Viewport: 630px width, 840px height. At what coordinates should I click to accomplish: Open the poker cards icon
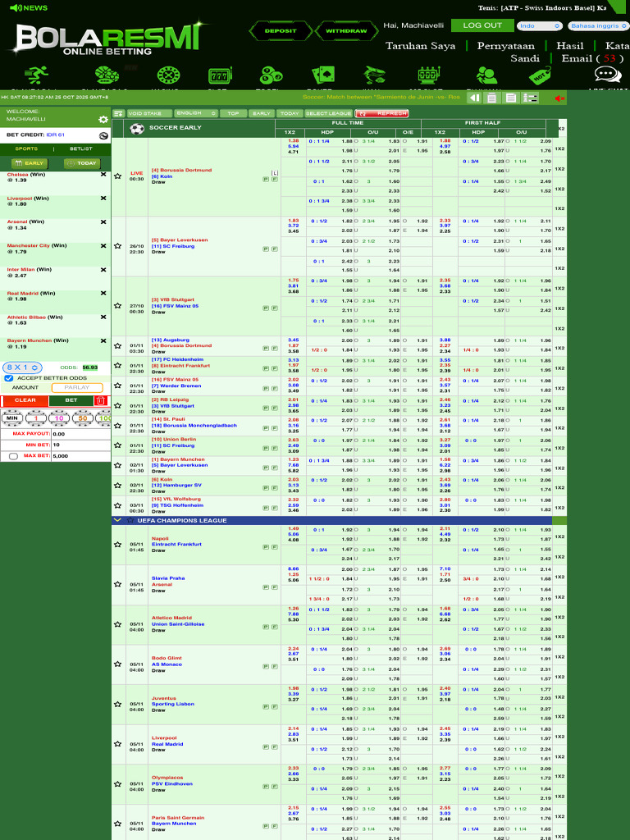pos(323,75)
